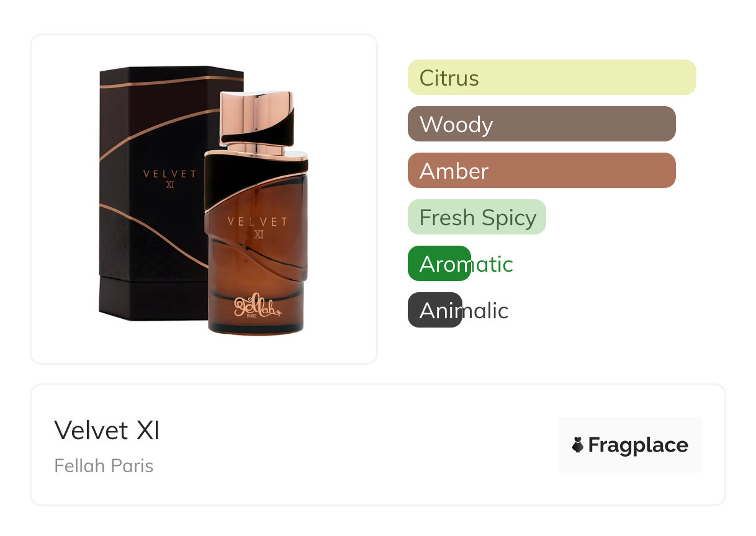Click the Amber accord bar
The image size is (756, 536).
pyautogui.click(x=541, y=171)
